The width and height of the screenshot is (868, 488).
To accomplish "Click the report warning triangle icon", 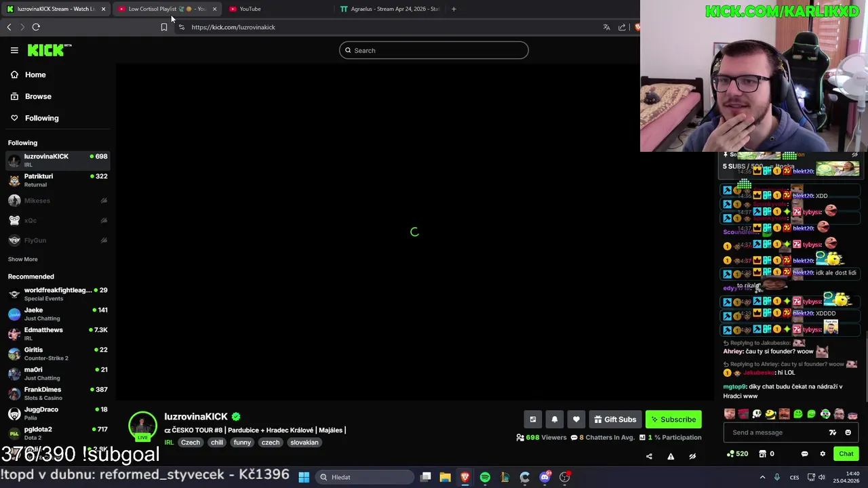I will (671, 456).
